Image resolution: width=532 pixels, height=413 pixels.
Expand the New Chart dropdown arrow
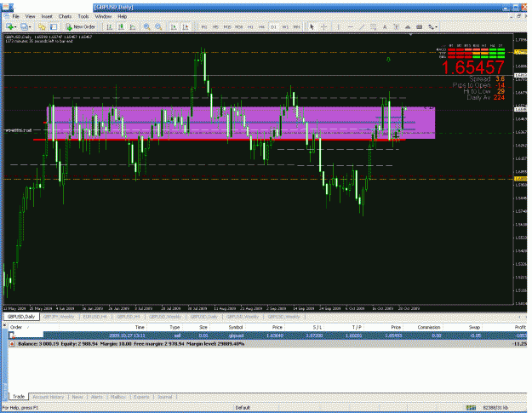15,26
